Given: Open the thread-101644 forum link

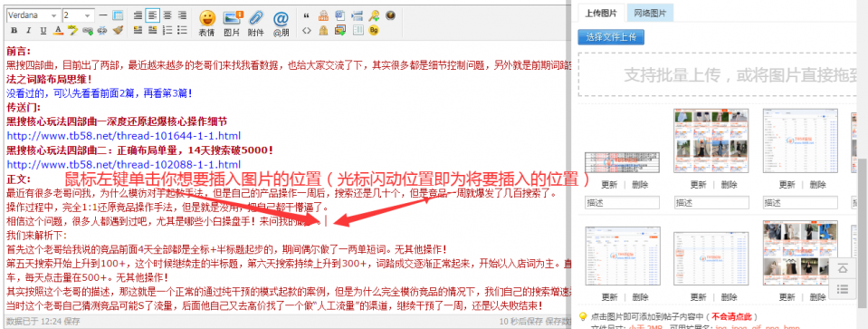Looking at the screenshot, I should [x=123, y=136].
